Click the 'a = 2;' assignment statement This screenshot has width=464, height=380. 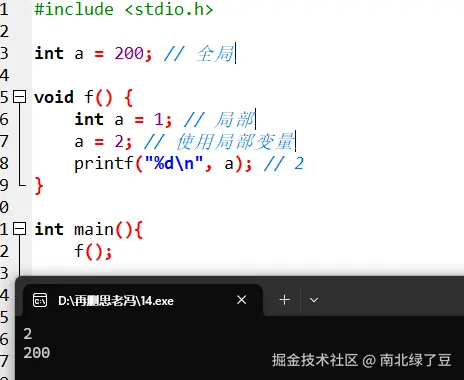103,141
